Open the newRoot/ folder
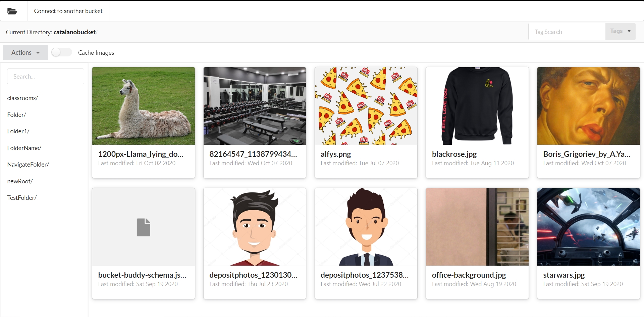Viewport: 644px width, 317px height. coord(20,181)
